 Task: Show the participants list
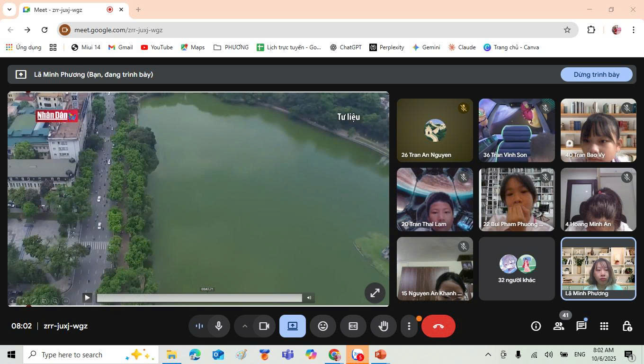point(559,326)
